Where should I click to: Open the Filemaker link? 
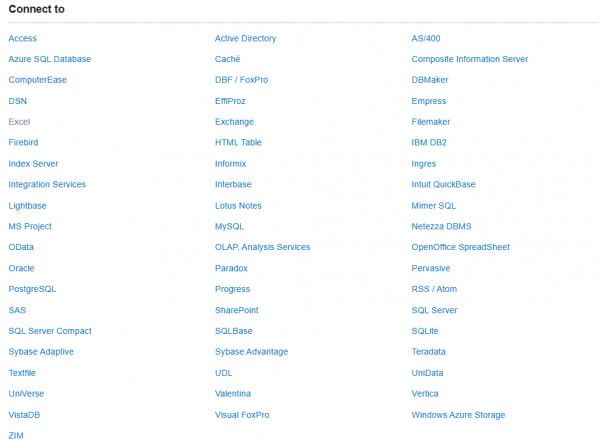(430, 122)
